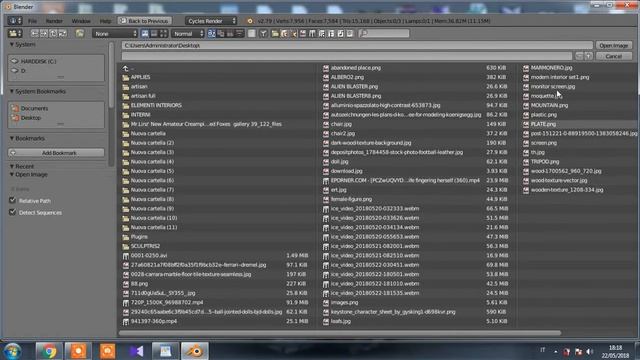Viewport: 640px width, 360px height.
Task: Switch to long list display
Action: (154, 33)
